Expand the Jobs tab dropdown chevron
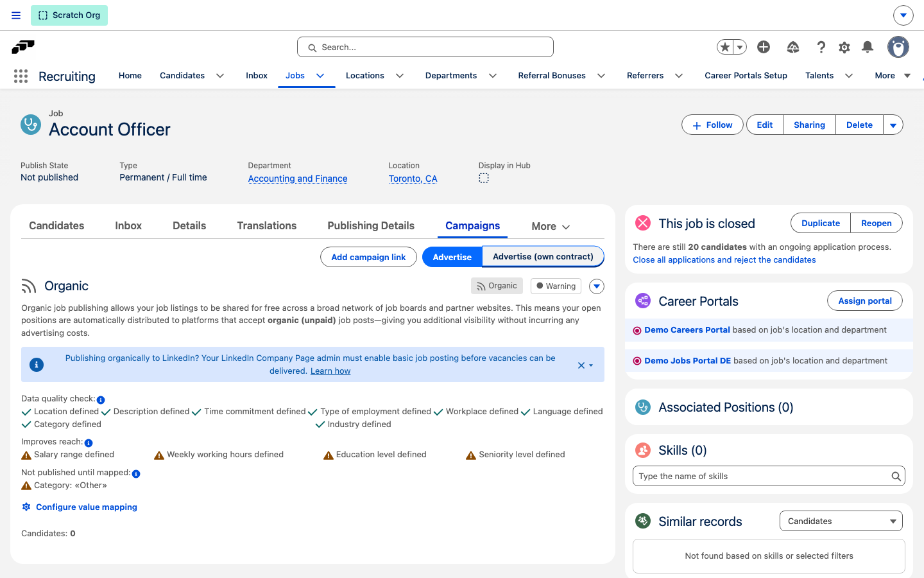The height and width of the screenshot is (578, 924). pos(320,76)
